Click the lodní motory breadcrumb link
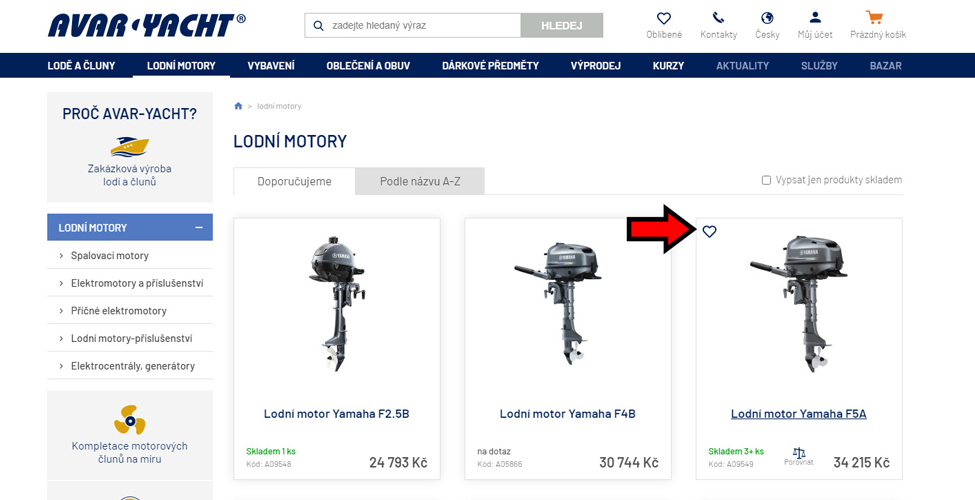Viewport: 975px width, 500px height. pos(279,106)
